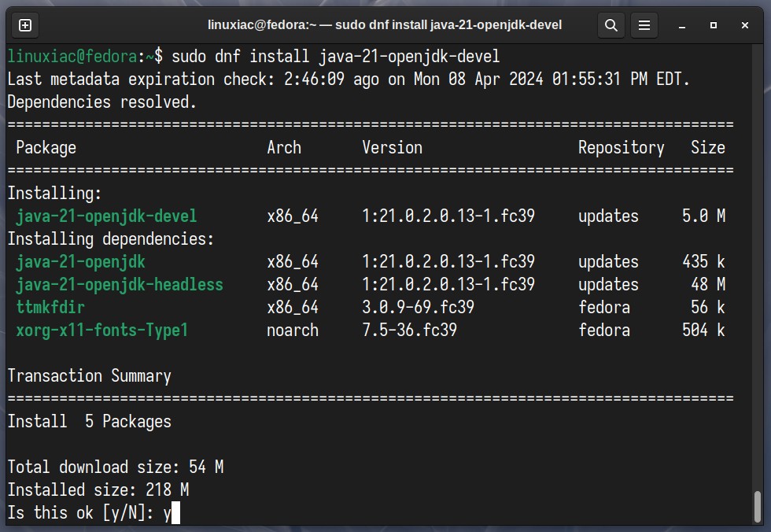Open a new terminal tab
Viewport: 771px width, 532px height.
(25, 25)
